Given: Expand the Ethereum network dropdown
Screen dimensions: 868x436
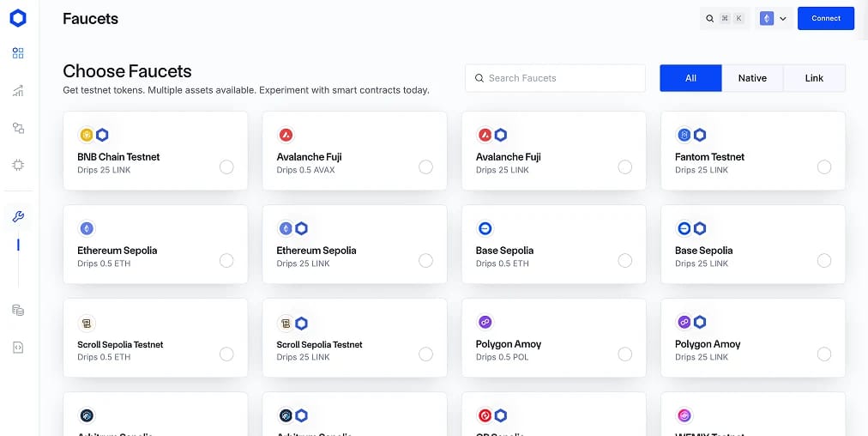Looking at the screenshot, I should 774,18.
